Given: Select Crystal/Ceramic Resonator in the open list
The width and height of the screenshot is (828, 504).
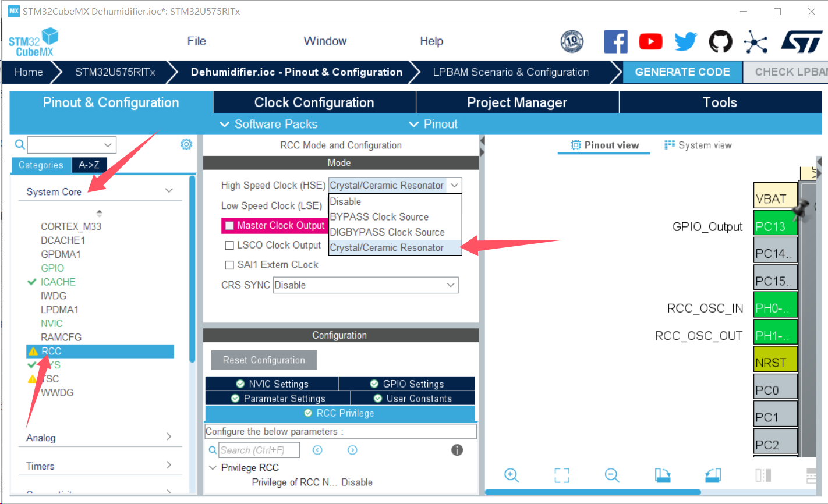Looking at the screenshot, I should (x=395, y=247).
